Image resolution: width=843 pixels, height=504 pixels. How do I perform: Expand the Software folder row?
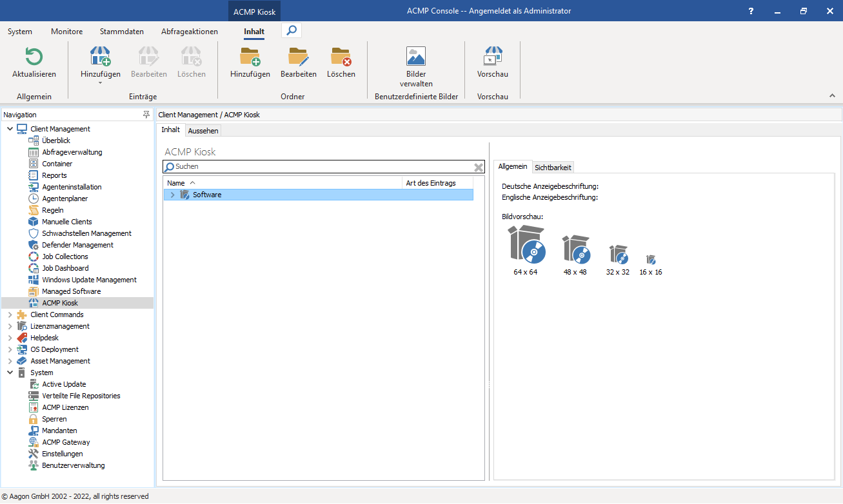coord(172,195)
